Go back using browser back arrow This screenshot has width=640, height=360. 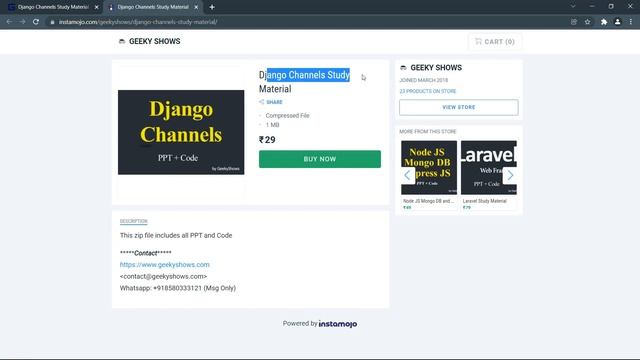tap(9, 22)
